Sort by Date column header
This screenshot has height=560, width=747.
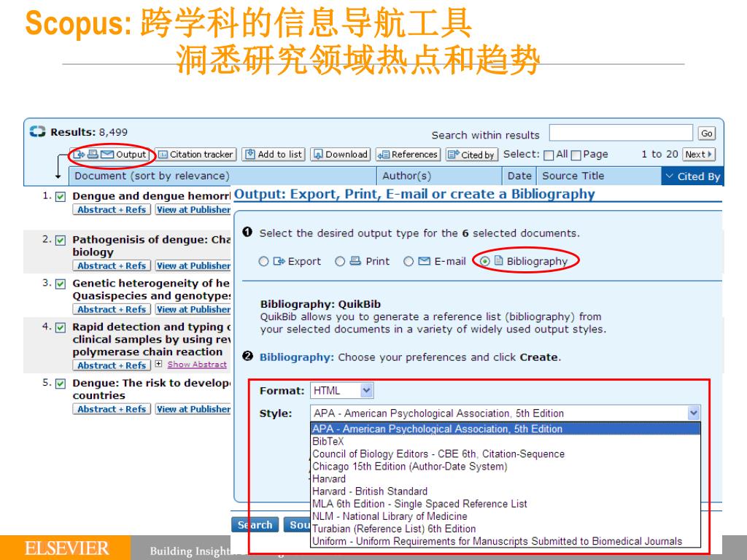519,176
